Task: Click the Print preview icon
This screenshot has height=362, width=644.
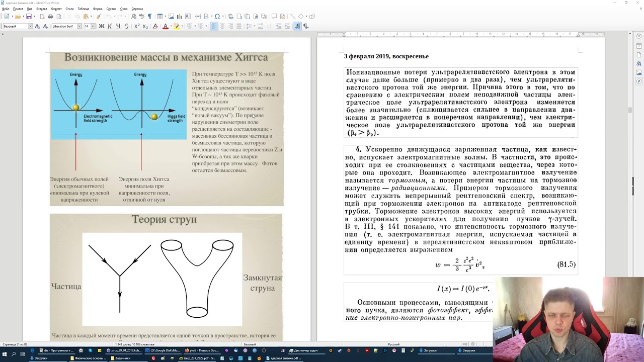Action: (x=59, y=17)
